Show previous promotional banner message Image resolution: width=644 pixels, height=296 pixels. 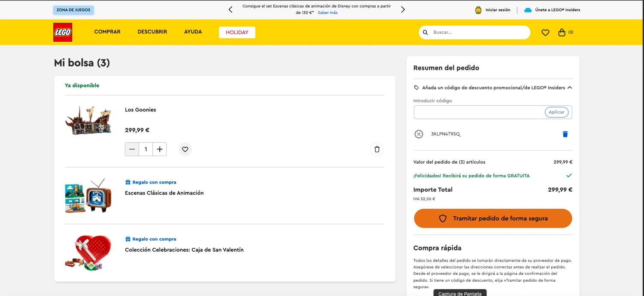[x=231, y=9]
